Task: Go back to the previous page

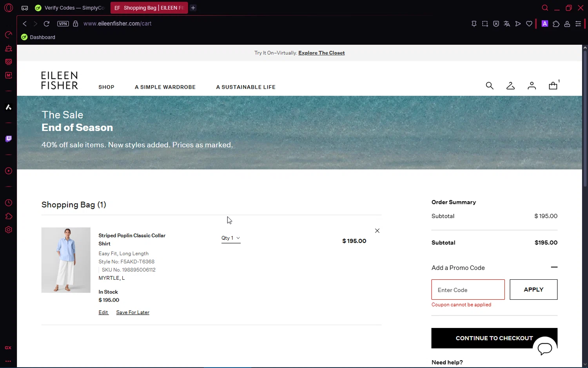Action: point(25,24)
